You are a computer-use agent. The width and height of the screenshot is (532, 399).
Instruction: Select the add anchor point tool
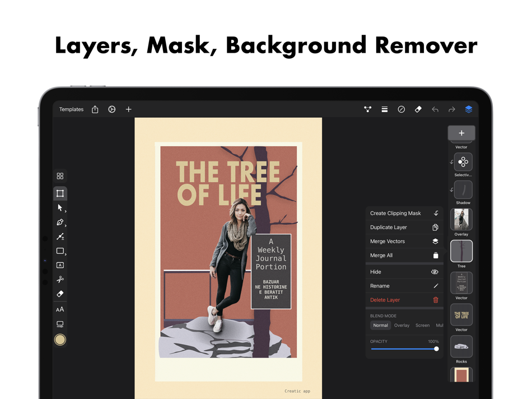[60, 236]
